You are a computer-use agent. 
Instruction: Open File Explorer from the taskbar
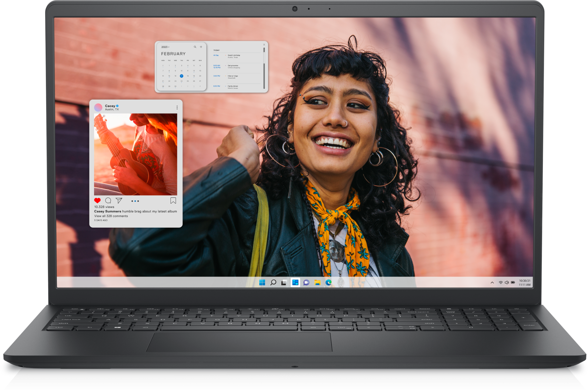coord(317,283)
